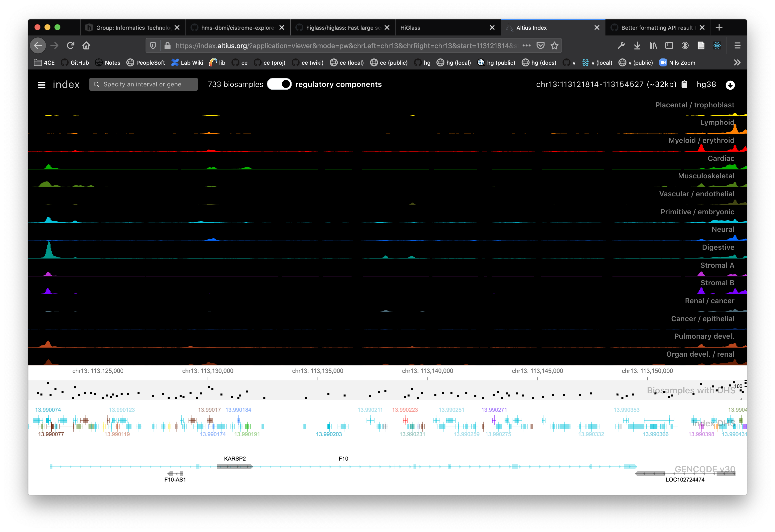The height and width of the screenshot is (532, 775).
Task: Open the page actions ellipsis menu
Action: point(527,45)
